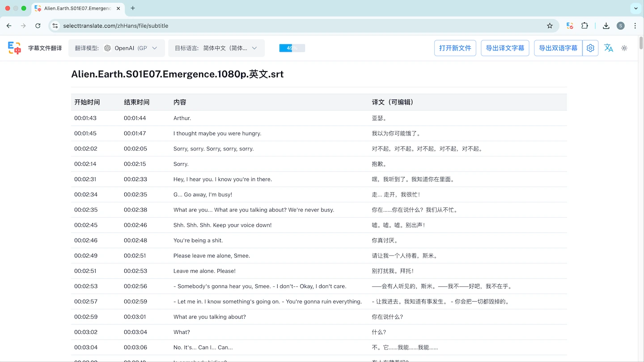The height and width of the screenshot is (362, 644).
Task: Reload the page
Action: point(38,26)
